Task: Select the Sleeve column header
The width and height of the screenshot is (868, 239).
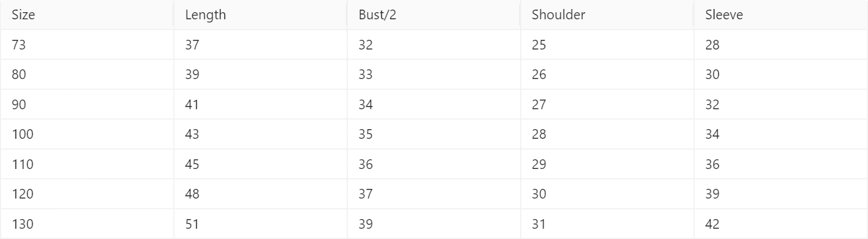Action: (781, 15)
